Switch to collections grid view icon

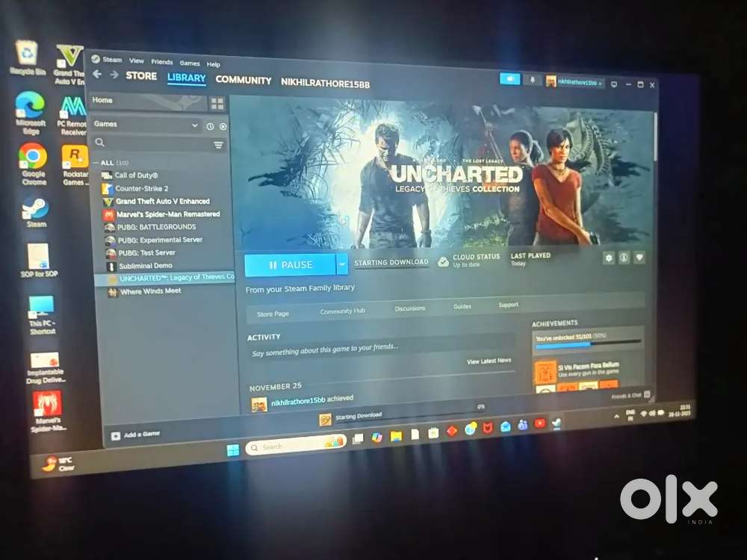[217, 103]
